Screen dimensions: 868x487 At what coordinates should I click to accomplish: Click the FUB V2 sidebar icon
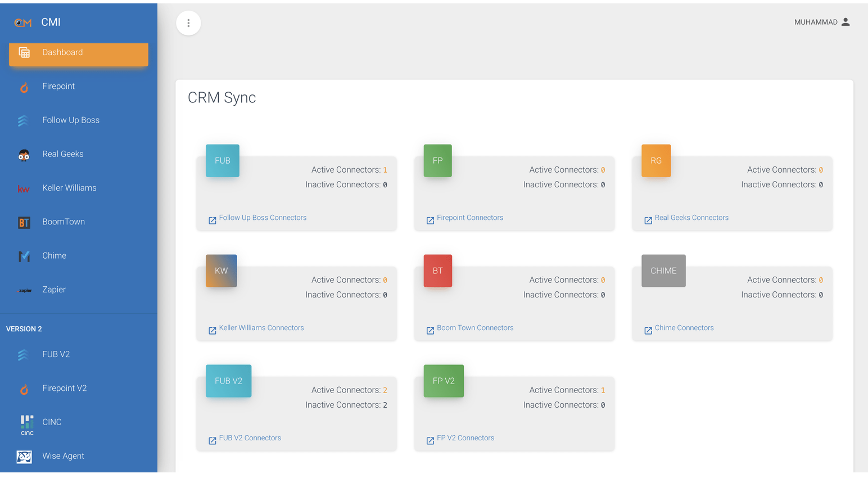(x=23, y=355)
